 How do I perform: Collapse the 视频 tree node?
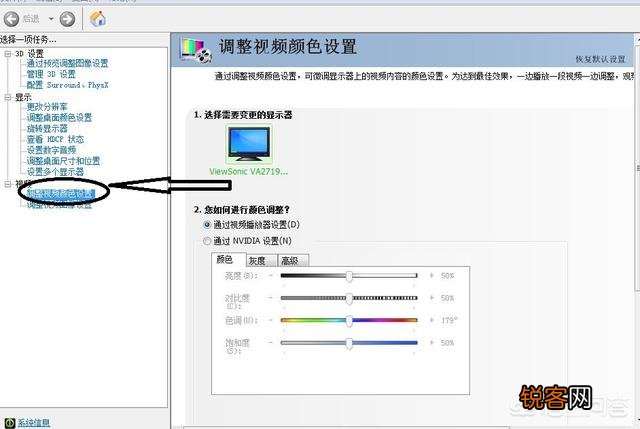pos(7,184)
